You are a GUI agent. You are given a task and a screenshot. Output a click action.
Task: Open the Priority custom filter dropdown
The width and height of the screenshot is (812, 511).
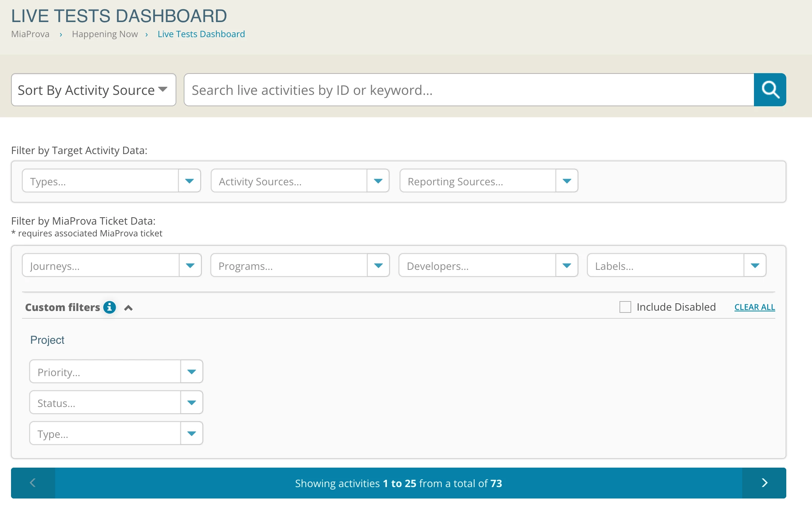pyautogui.click(x=191, y=372)
